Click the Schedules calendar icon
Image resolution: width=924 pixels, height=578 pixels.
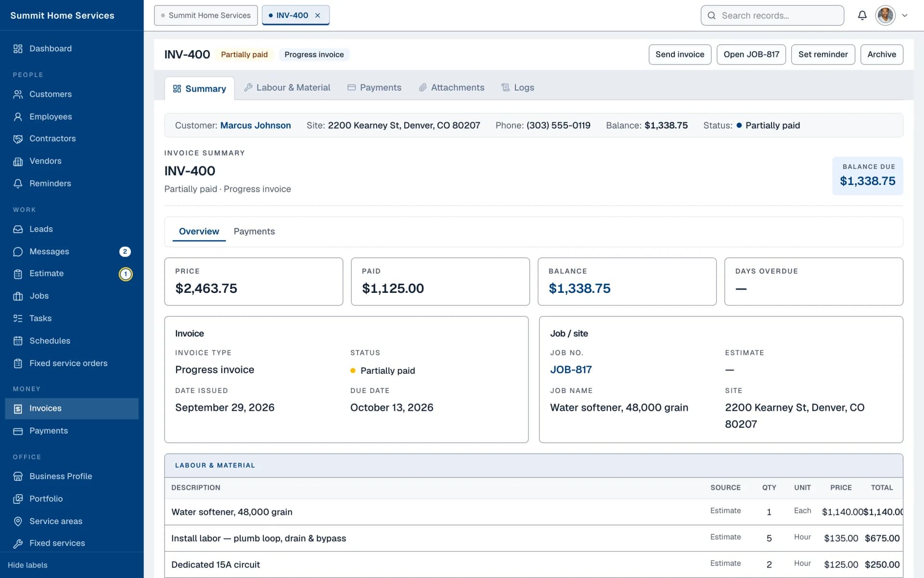point(18,341)
